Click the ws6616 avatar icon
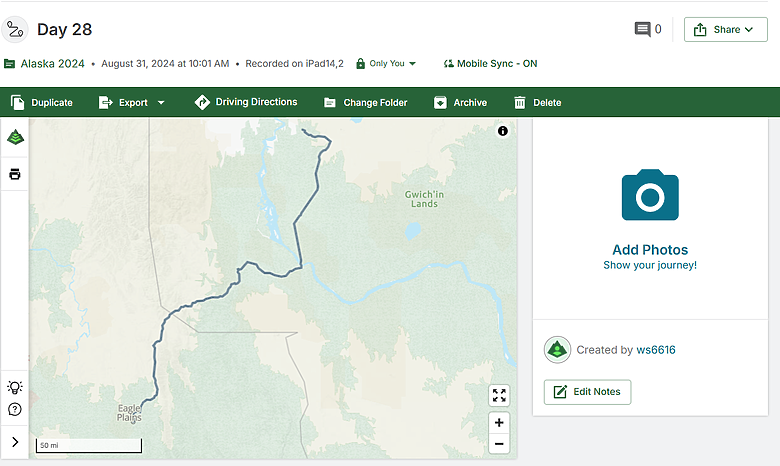Viewport: 780px width, 466px height. pos(557,350)
